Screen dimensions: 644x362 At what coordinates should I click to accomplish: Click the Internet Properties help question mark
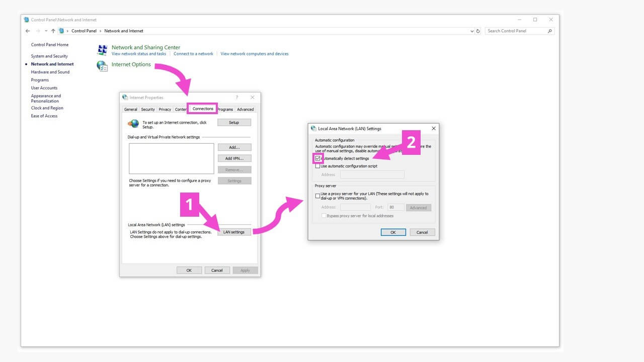(x=237, y=98)
